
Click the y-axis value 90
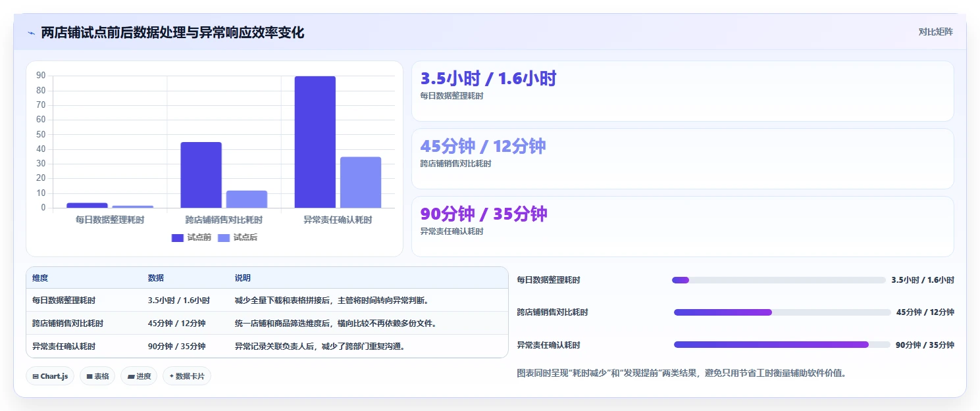41,76
